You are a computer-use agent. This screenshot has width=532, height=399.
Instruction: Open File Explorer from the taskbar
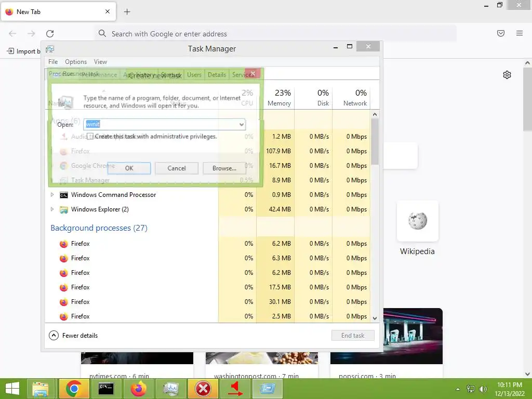tap(41, 389)
